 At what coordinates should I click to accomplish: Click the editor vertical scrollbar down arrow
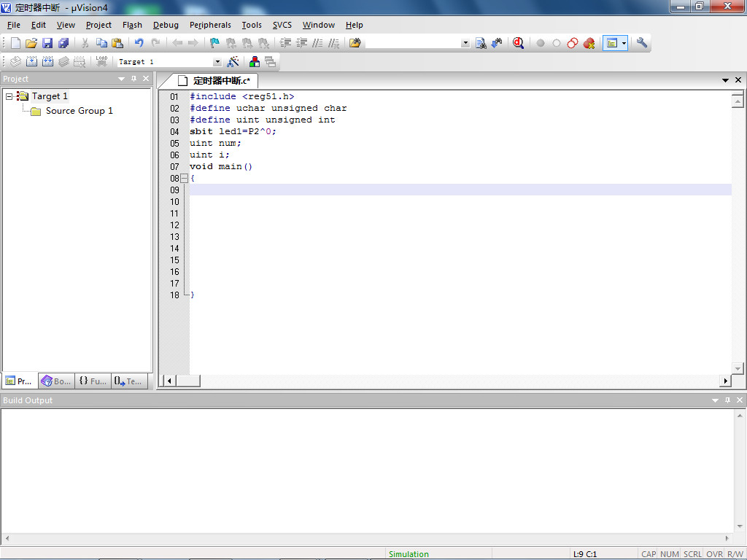(738, 368)
